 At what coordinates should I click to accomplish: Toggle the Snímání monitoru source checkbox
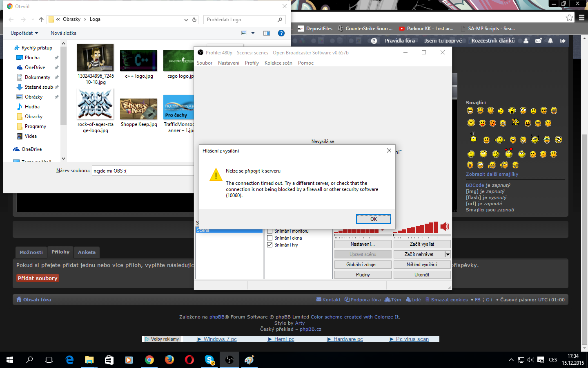coord(269,231)
